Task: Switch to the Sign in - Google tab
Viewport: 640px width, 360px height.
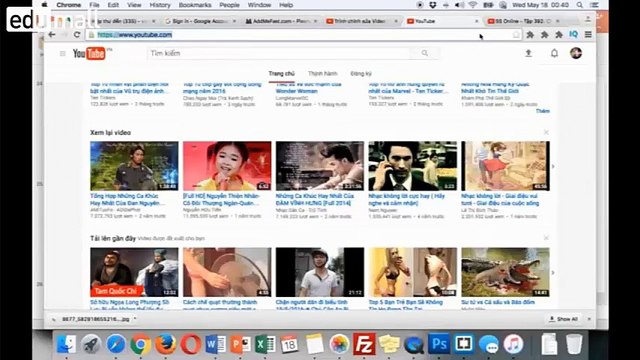Action: pos(200,21)
